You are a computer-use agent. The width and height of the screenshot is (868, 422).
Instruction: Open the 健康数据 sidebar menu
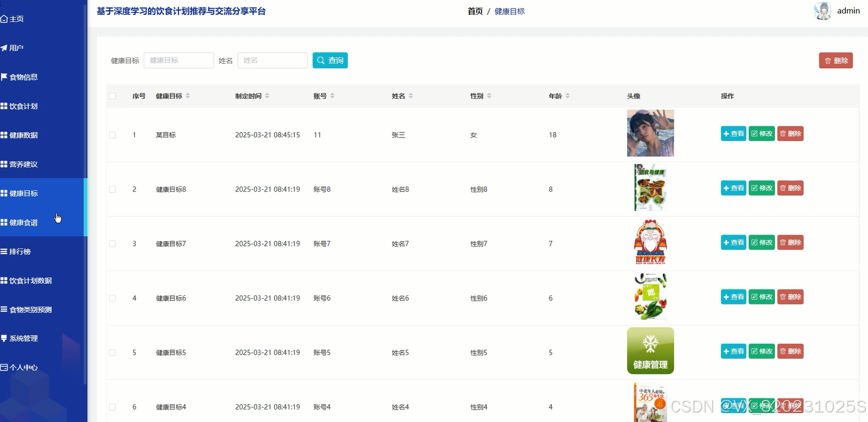coord(42,135)
